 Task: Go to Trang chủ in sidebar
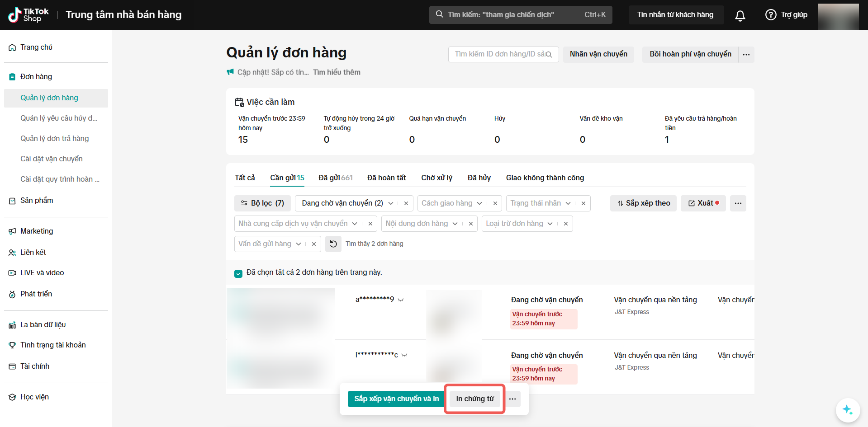click(36, 47)
